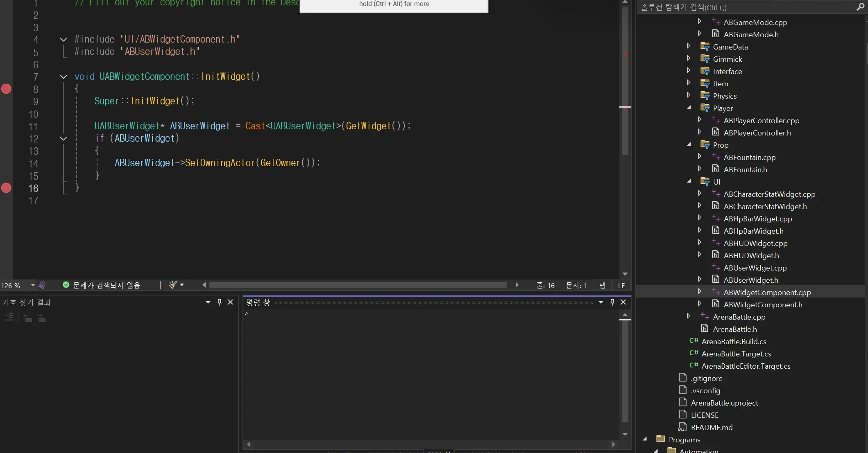Open the code cleanup dropdown arrow
Viewport: 868px width, 453px height.
[182, 285]
